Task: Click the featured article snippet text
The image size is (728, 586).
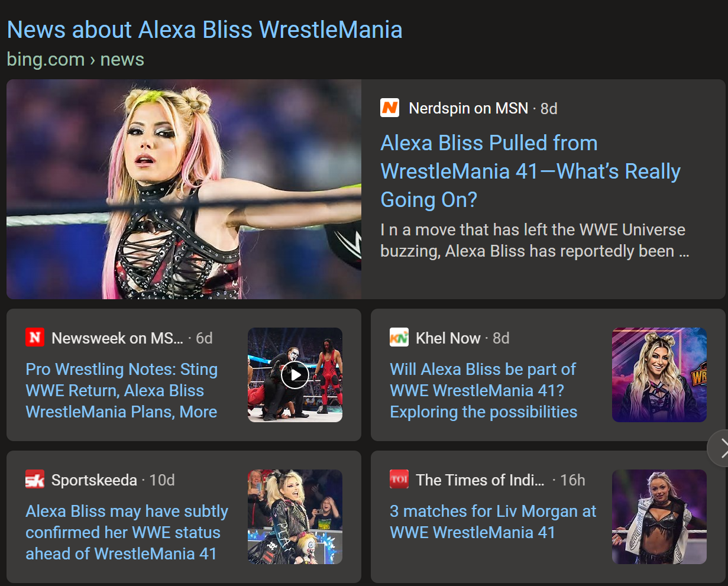Action: [x=534, y=240]
